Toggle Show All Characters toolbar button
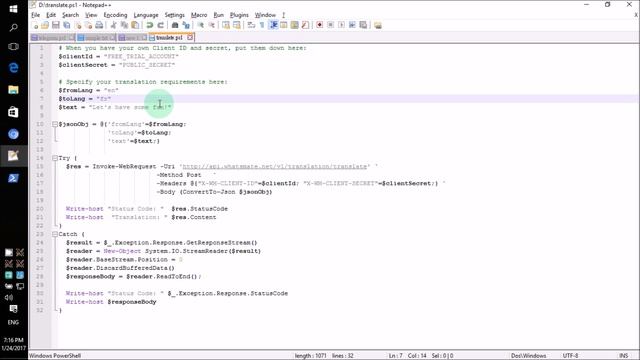 tap(262, 25)
